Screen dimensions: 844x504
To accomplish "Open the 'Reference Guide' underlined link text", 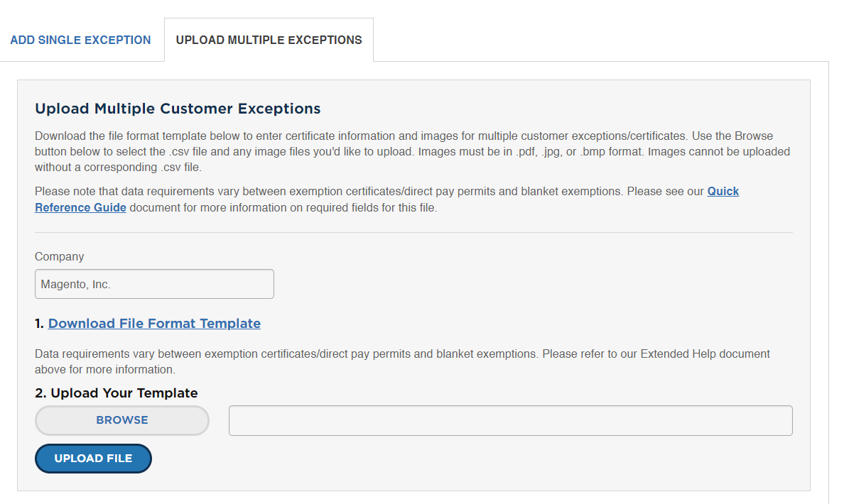I will (81, 207).
